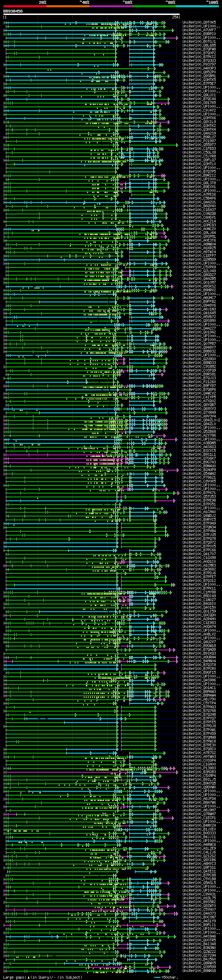222x980 pixels.
Task: Select hit UniRef100_Q559T7
Action: click(199, 145)
